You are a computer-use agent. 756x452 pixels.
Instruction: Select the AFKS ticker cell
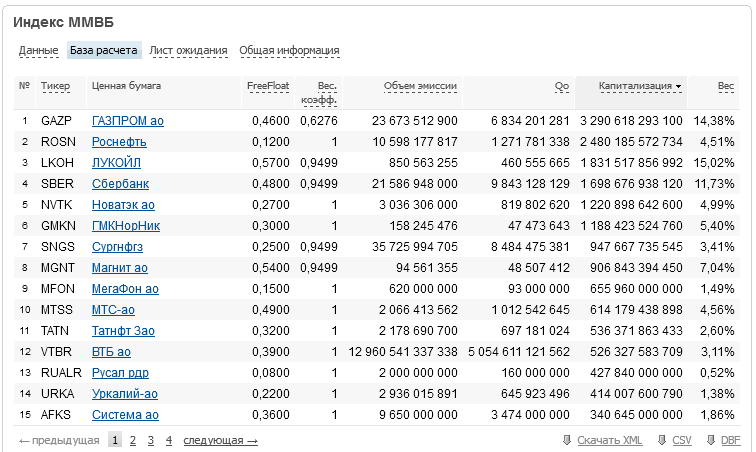click(x=56, y=414)
